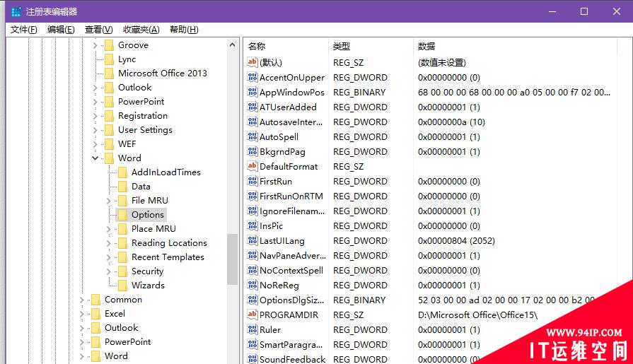
Task: Select the IgnoreFilenam... value name
Action: [292, 211]
